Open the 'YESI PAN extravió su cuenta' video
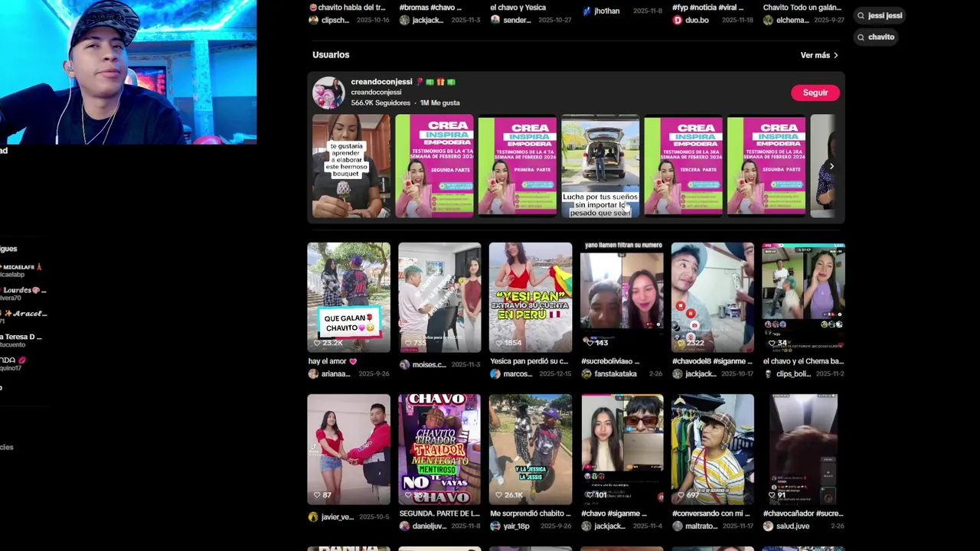980x551 pixels. tap(531, 298)
